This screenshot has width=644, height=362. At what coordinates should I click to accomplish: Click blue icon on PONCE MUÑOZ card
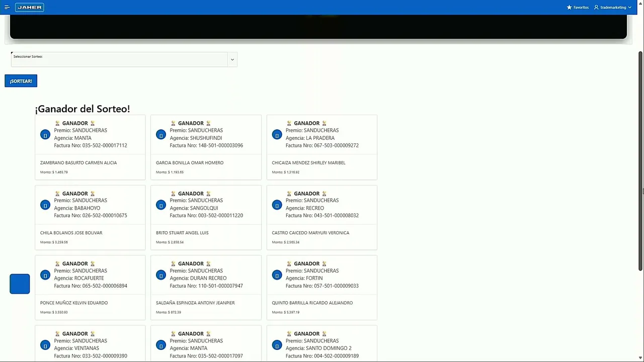pyautogui.click(x=45, y=275)
